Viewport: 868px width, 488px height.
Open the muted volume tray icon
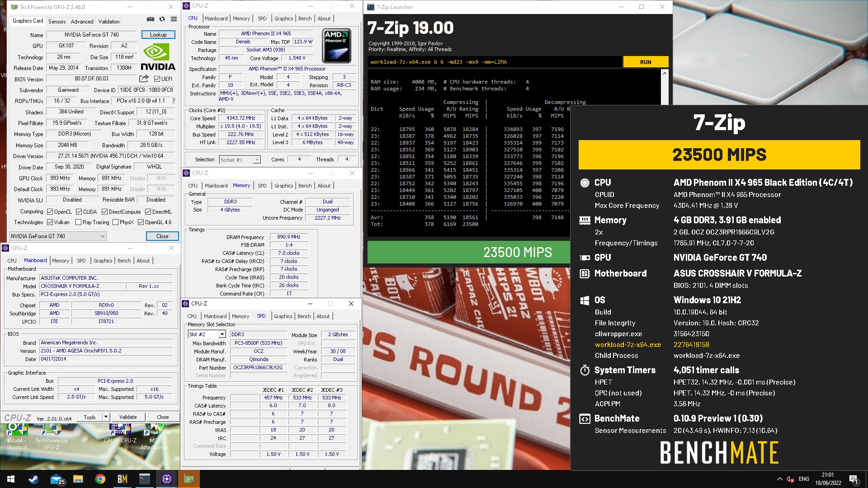click(x=790, y=479)
